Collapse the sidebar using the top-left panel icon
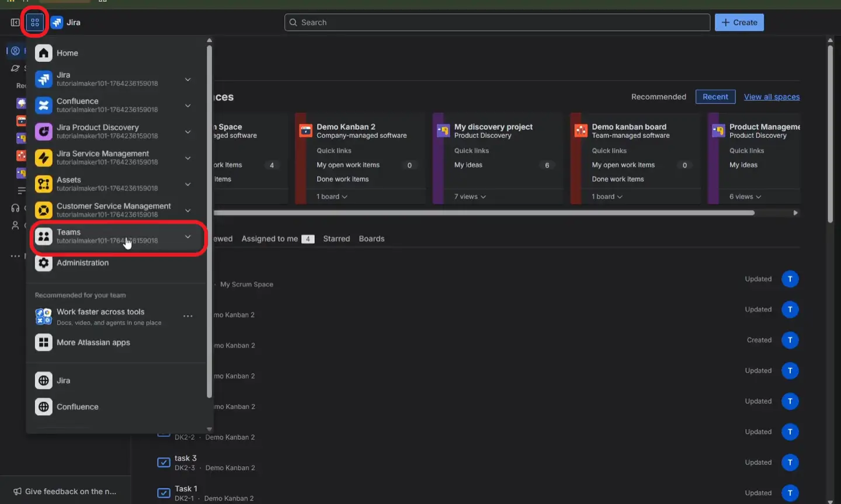The height and width of the screenshot is (504, 841). click(x=15, y=22)
